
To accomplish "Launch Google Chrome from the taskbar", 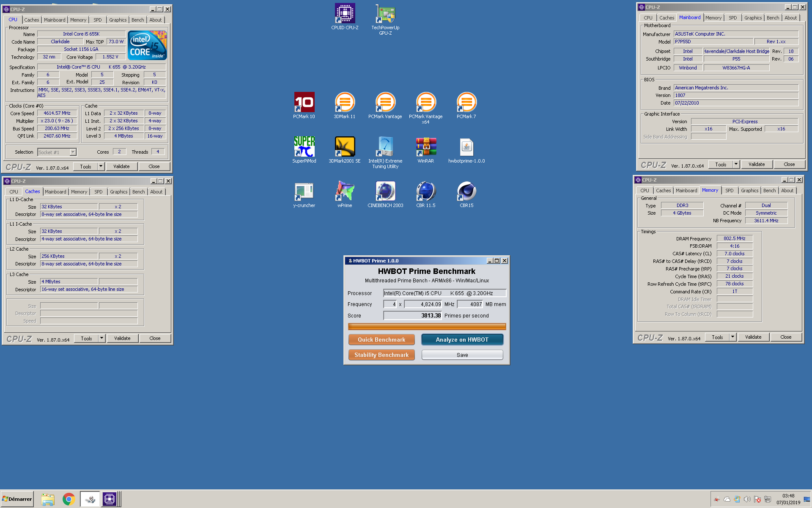I will point(69,500).
